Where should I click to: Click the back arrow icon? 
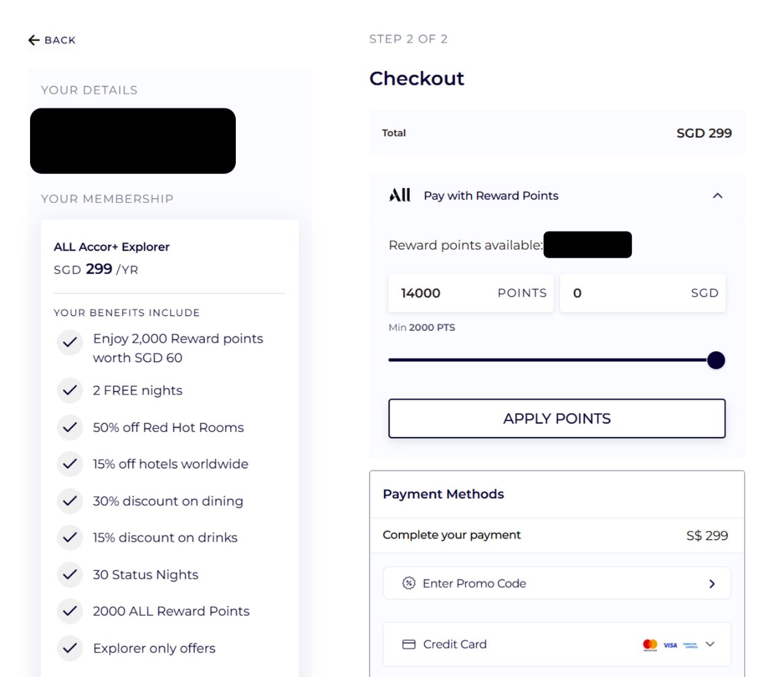coord(34,40)
